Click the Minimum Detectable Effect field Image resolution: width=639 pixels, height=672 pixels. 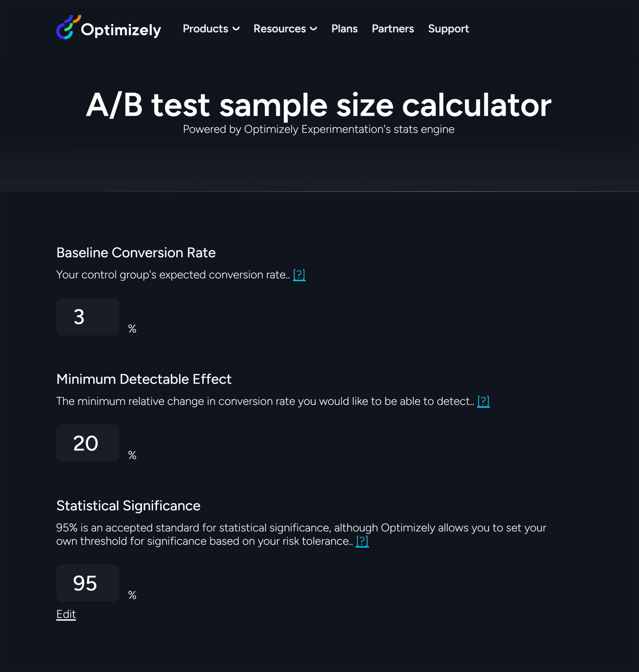[88, 443]
